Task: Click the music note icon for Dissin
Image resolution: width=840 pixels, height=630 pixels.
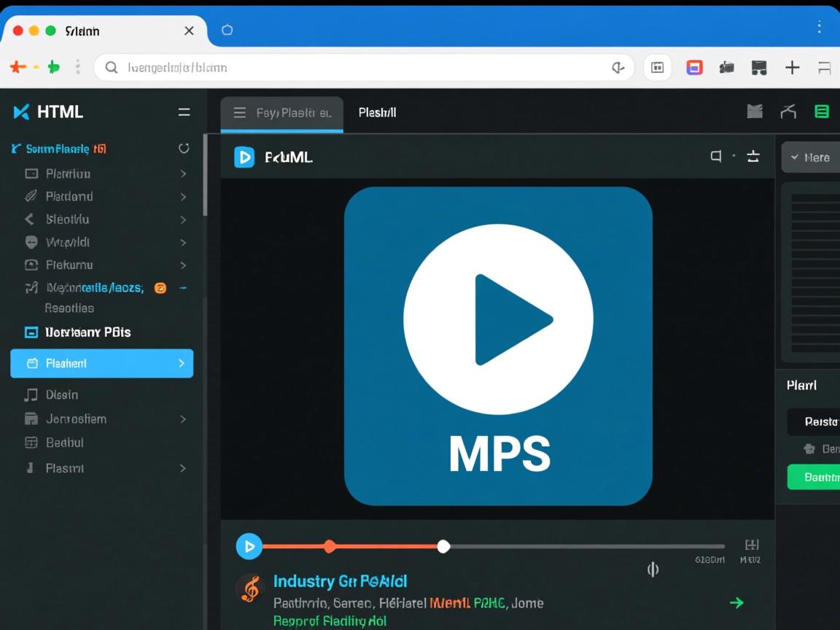Action: point(31,394)
